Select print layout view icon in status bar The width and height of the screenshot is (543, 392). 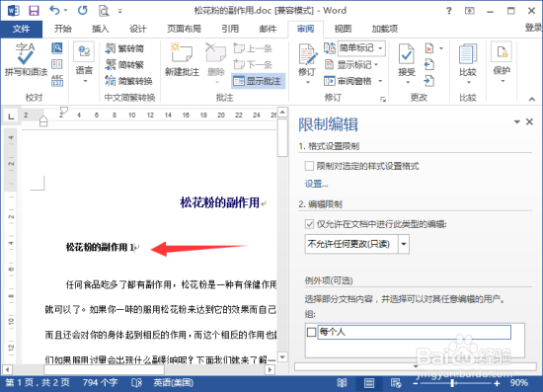(x=369, y=383)
